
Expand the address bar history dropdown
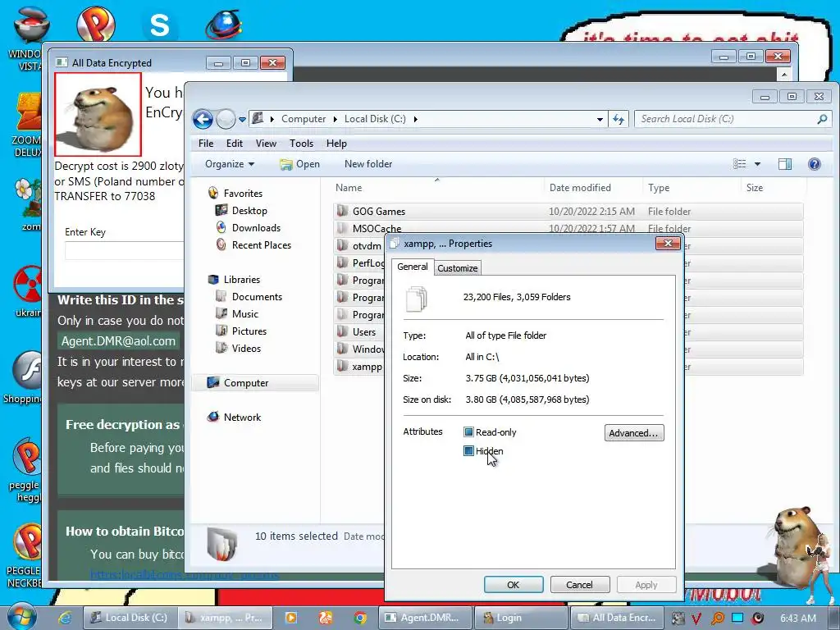point(600,119)
